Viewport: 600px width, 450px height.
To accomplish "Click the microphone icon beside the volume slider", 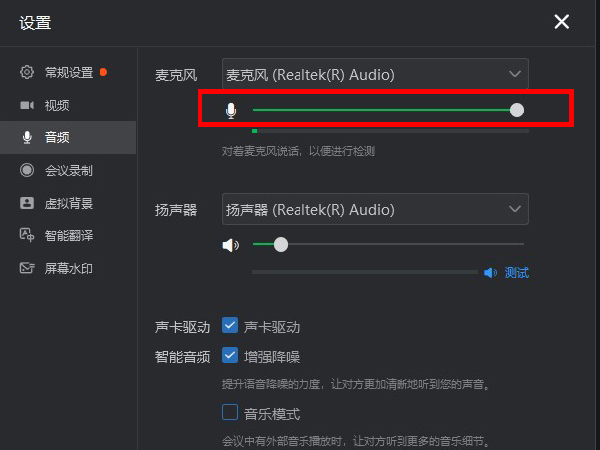I will (231, 111).
